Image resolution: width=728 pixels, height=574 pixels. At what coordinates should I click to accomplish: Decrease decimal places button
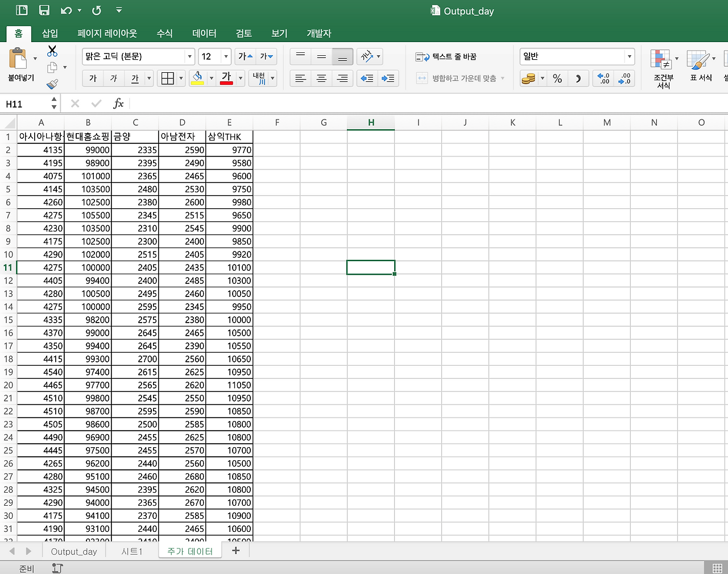pos(624,79)
